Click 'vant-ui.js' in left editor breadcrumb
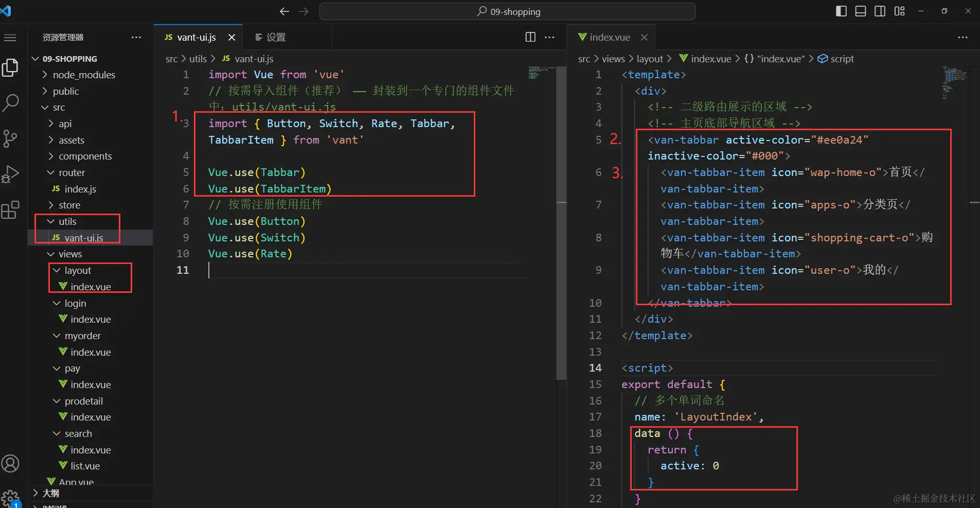This screenshot has height=508, width=980. (254, 59)
